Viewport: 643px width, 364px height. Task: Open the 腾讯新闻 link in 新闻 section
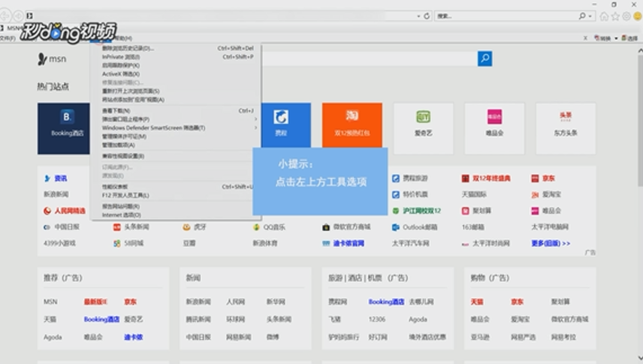(198, 319)
